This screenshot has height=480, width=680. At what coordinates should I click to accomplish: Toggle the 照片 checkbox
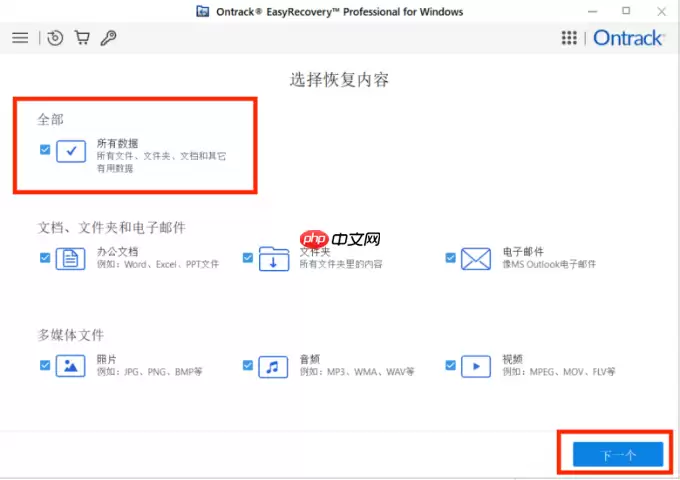point(45,365)
